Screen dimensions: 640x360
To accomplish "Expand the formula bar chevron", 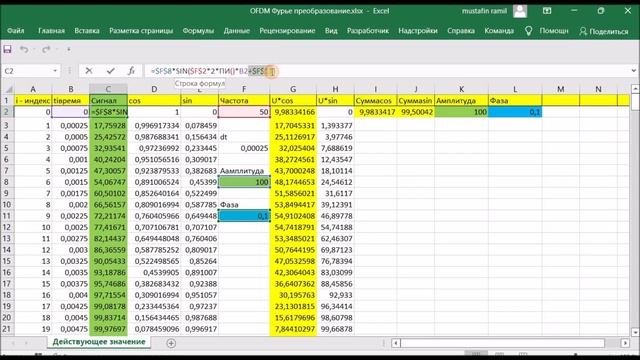I will click(x=633, y=71).
